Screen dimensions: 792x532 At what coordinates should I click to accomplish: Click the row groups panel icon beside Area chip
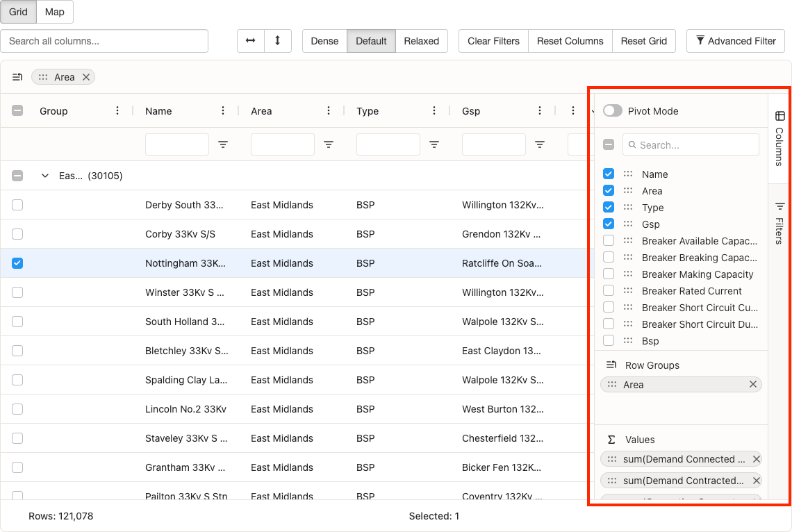(17, 77)
